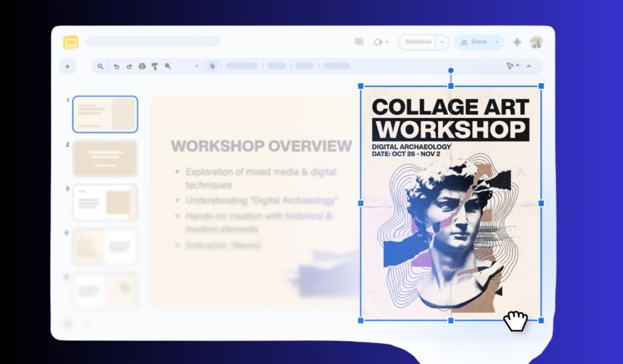Click the poster's top-left resize handle
623x364 pixels.
coord(361,86)
